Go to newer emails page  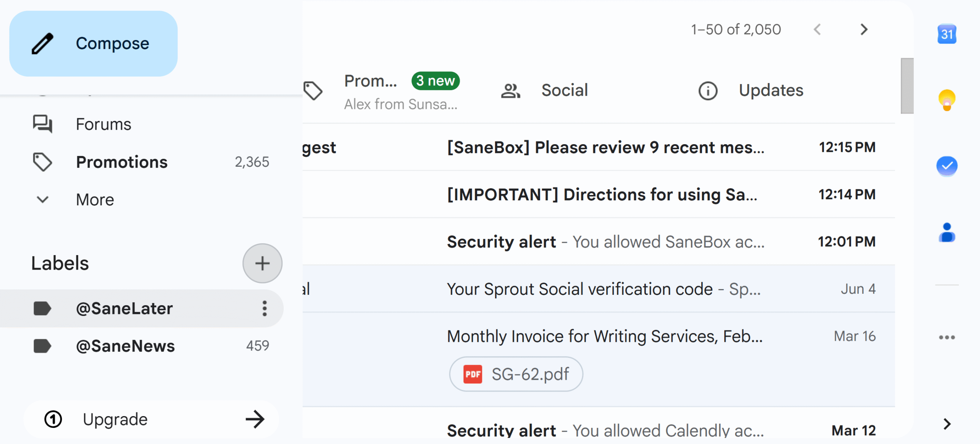(817, 29)
